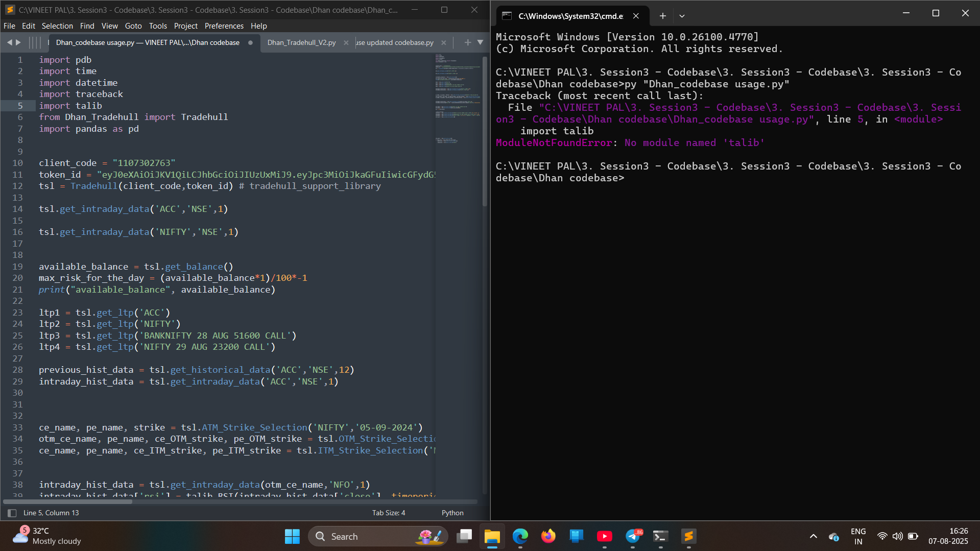Add a new tab in Sublime Text
This screenshot has height=551, width=980.
tap(467, 42)
